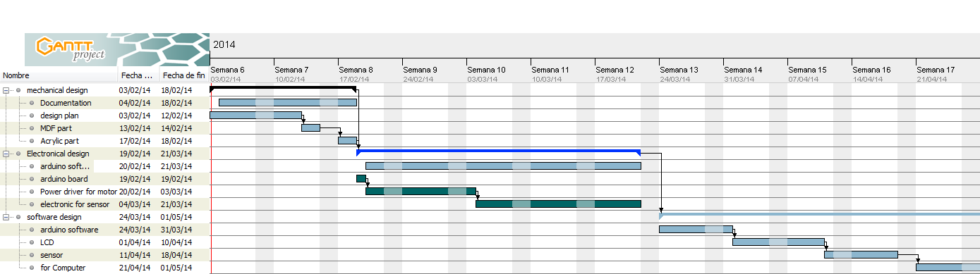Select the Documentation task row

point(105,103)
